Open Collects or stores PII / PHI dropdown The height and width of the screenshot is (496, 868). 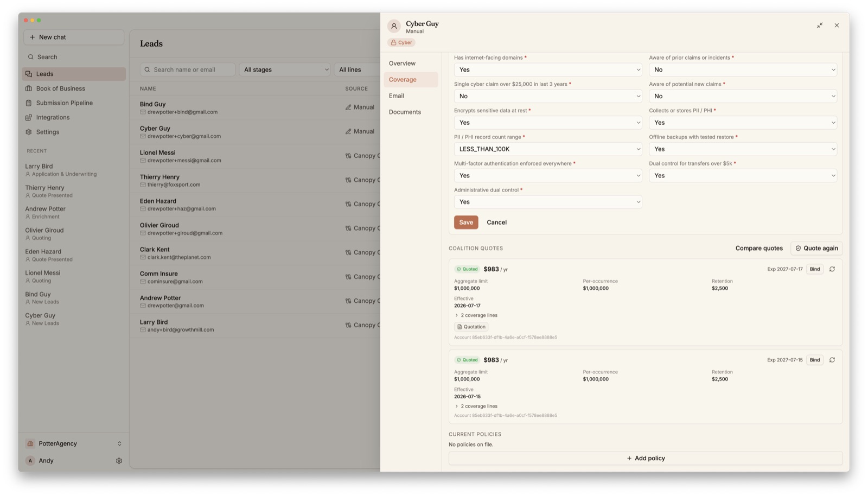coord(743,123)
